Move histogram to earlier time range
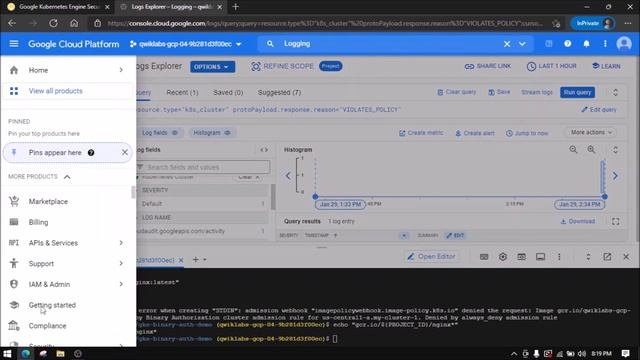 (x=288, y=176)
